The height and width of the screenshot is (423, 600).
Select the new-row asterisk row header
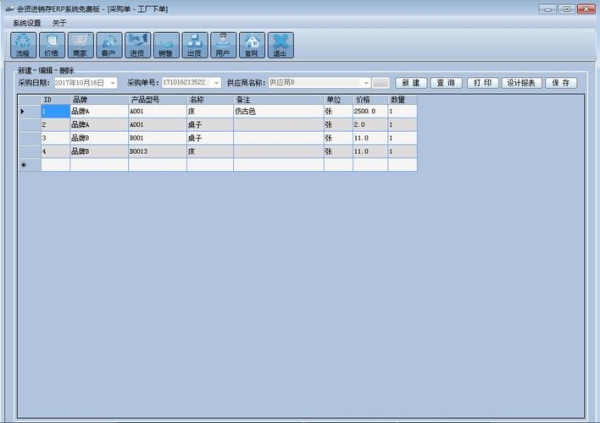pos(30,165)
